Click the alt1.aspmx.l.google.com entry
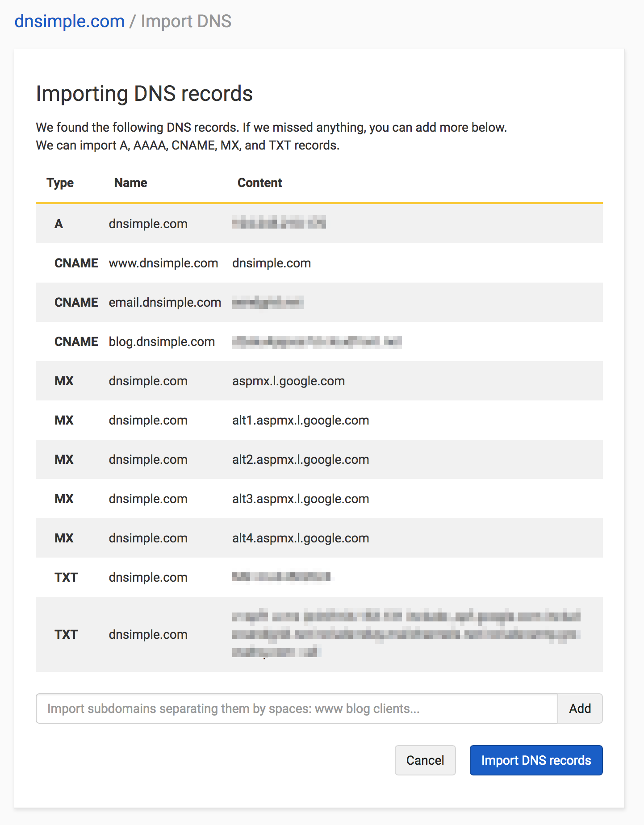644x825 pixels. point(301,420)
